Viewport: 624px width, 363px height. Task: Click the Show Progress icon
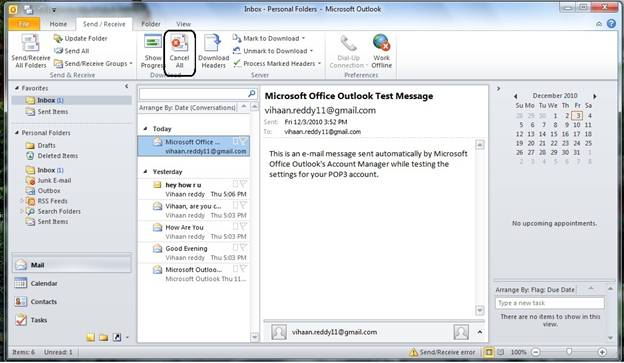[152, 42]
